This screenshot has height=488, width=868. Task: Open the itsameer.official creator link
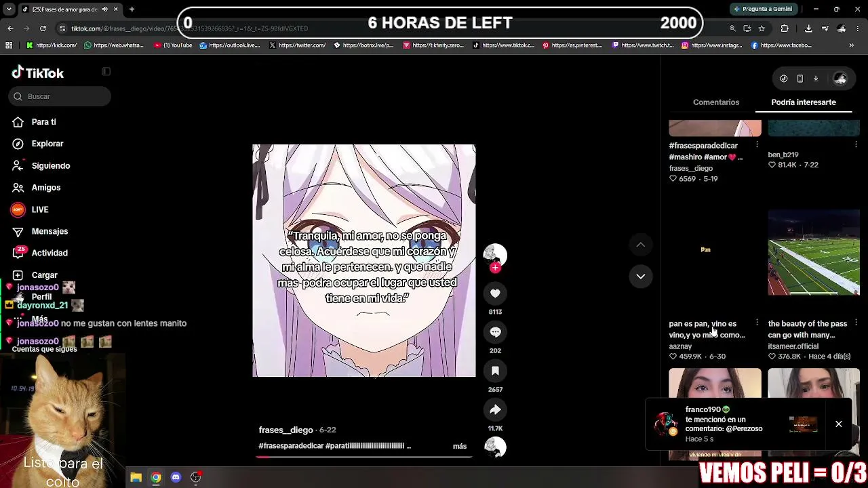click(x=793, y=346)
